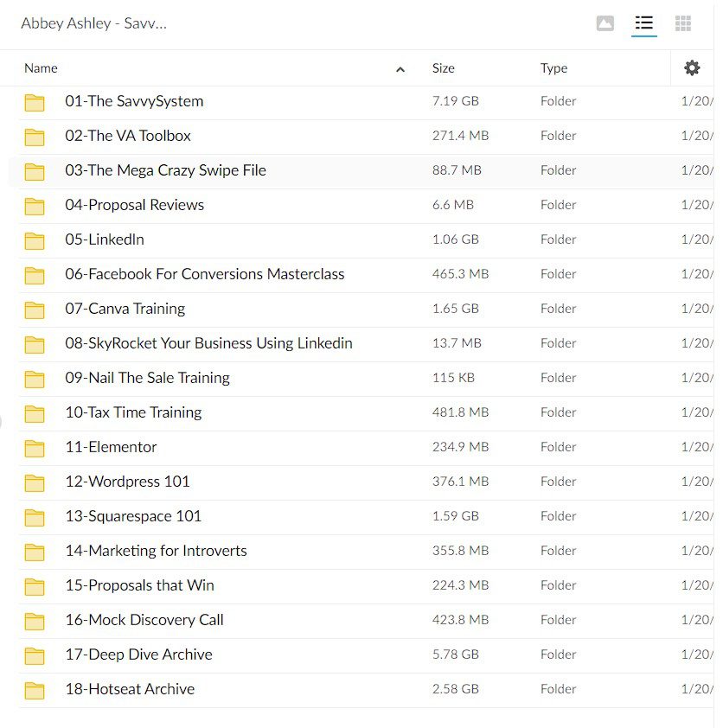This screenshot has height=728, width=723.
Task: Click folder icon for 08-SkyRocket Your Business
Action: [x=35, y=344]
